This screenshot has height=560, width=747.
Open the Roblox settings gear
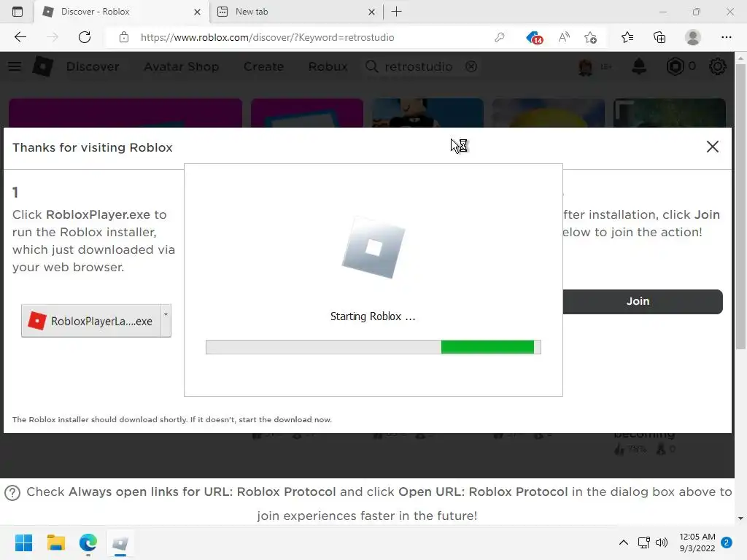click(718, 66)
